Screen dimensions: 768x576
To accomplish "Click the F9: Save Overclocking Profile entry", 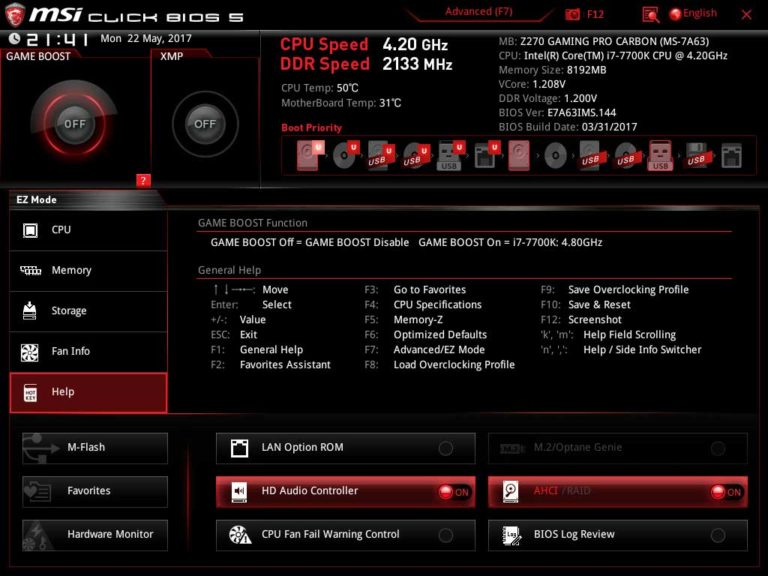I will (x=615, y=289).
